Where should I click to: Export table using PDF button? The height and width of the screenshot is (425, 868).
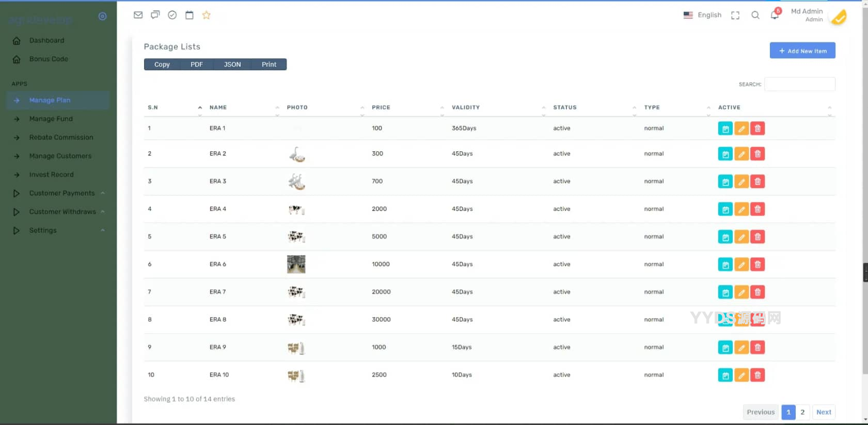(197, 65)
